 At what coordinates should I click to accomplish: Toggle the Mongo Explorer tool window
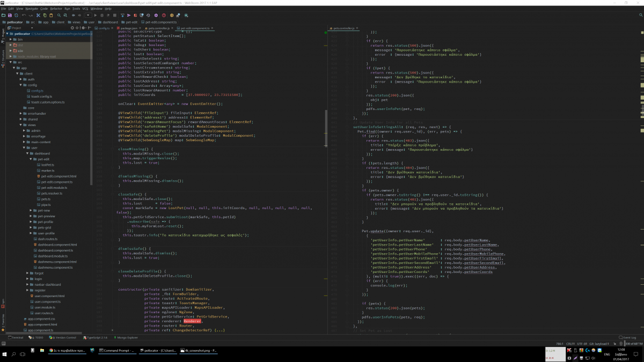tap(126, 337)
